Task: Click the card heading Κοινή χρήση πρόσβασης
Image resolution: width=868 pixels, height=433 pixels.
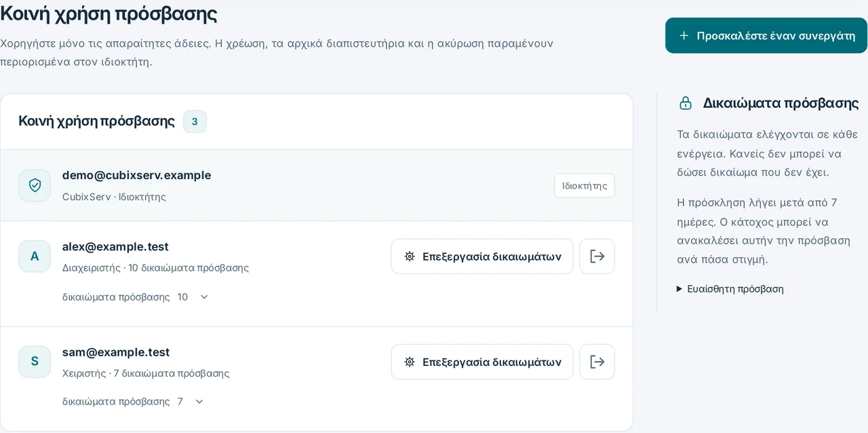Action: point(96,121)
